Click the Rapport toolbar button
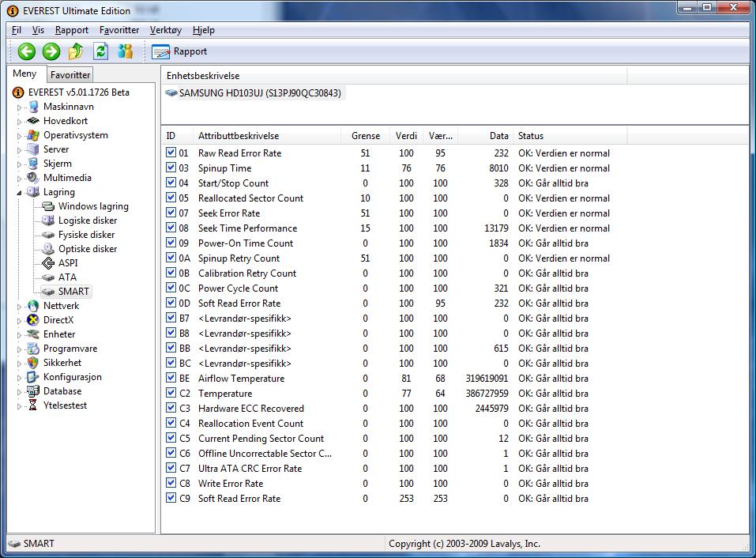756x558 pixels. pyautogui.click(x=179, y=51)
